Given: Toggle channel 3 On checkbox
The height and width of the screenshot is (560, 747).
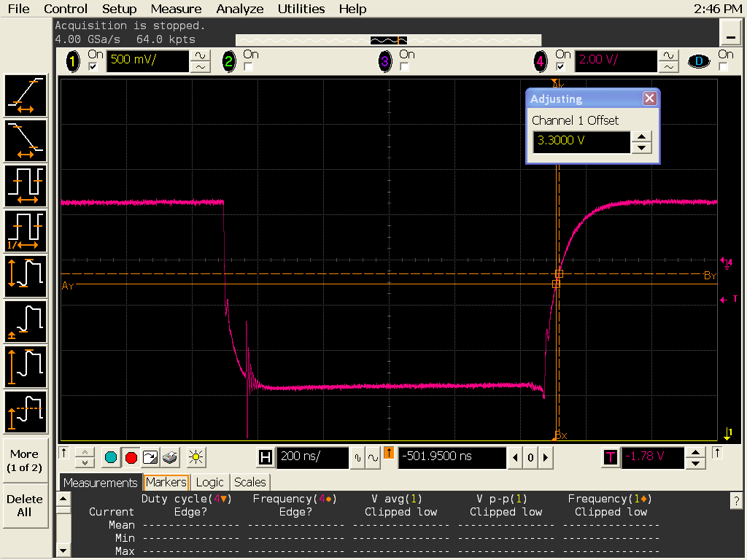Looking at the screenshot, I should tap(404, 66).
